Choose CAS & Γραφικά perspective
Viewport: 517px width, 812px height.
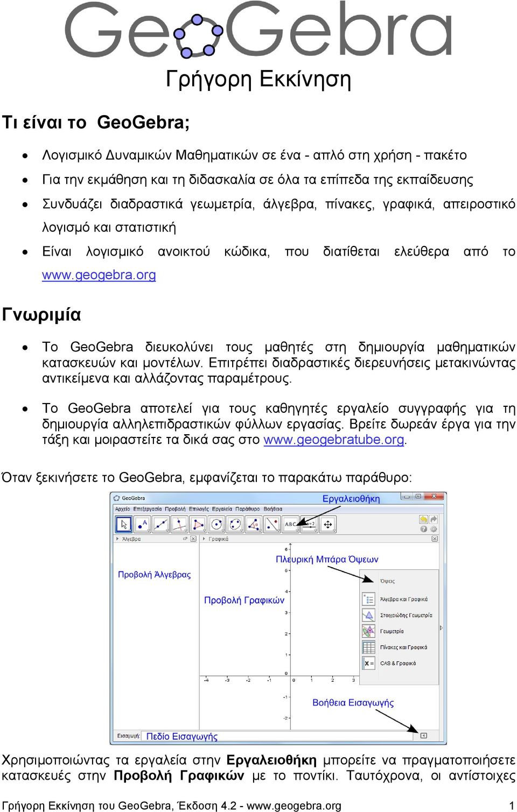(389, 663)
